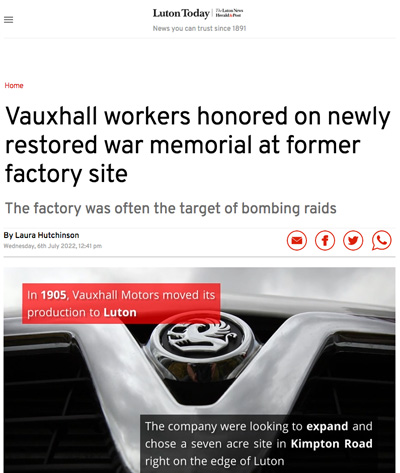Click the tagline News you can trust
This screenshot has width=400, height=473.
coord(199,29)
